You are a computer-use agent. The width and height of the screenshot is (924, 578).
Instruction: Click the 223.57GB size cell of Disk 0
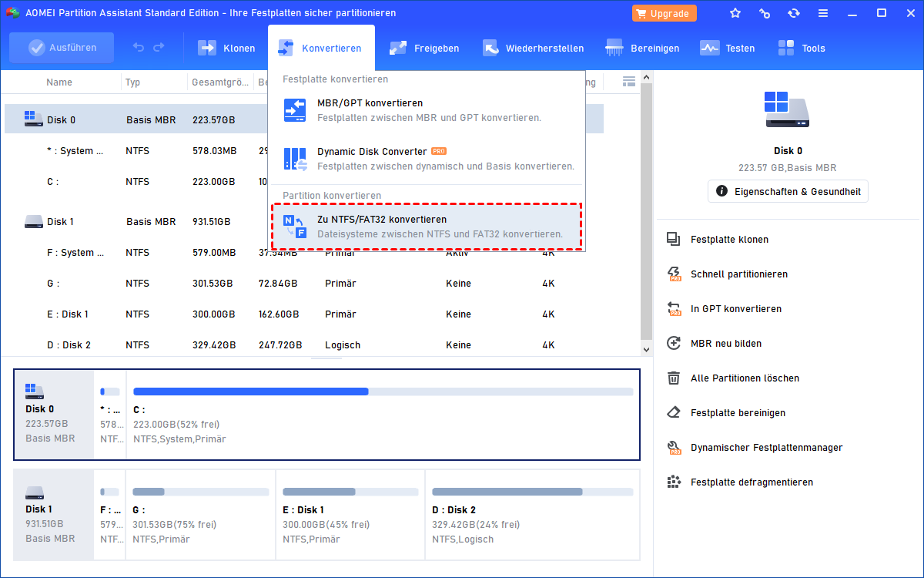tap(213, 119)
